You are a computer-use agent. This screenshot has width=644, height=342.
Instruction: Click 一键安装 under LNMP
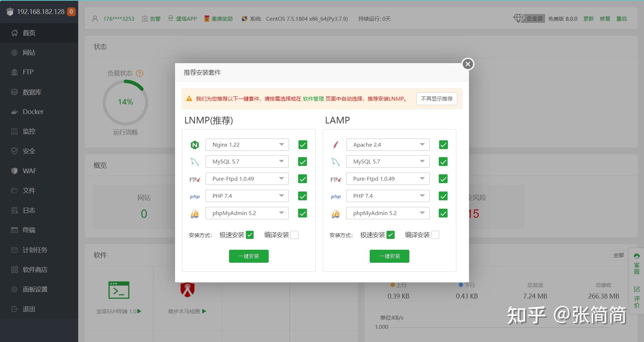coord(249,256)
